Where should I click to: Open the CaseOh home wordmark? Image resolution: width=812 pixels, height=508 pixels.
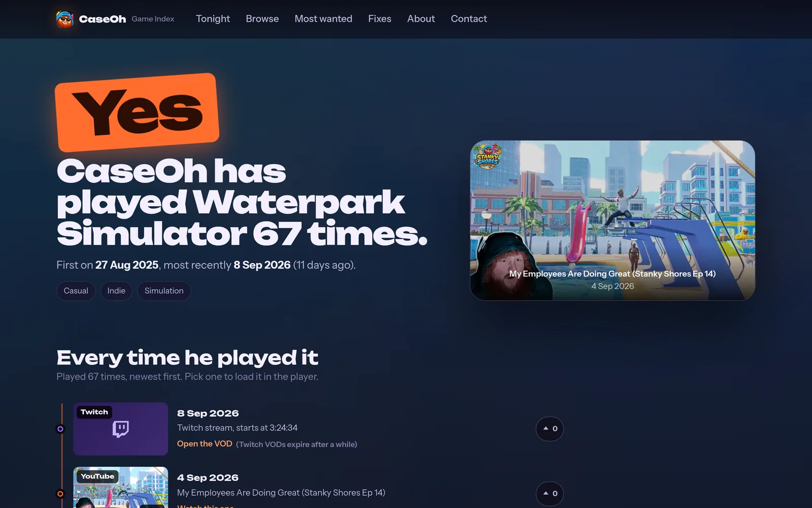103,19
